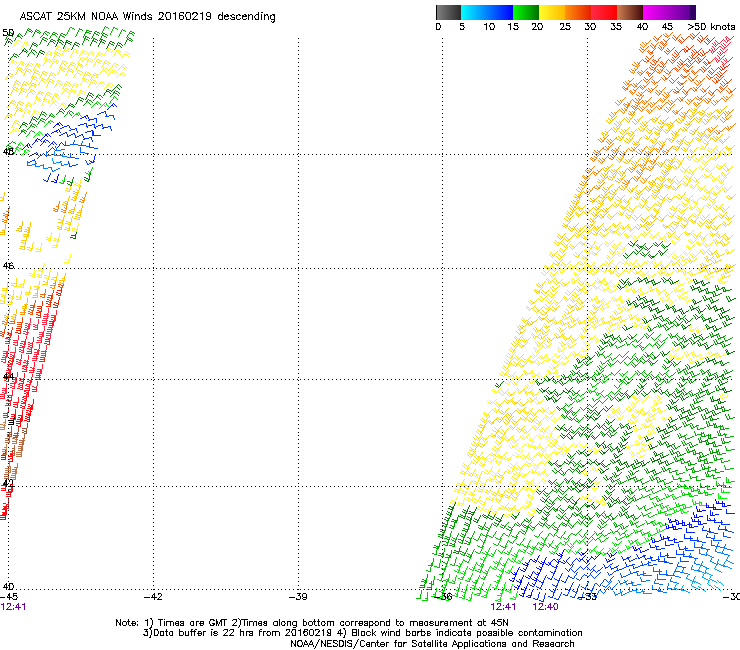The height and width of the screenshot is (650, 740).
Task: Click the brown 35–40 knots color bar segment
Action: [630, 12]
